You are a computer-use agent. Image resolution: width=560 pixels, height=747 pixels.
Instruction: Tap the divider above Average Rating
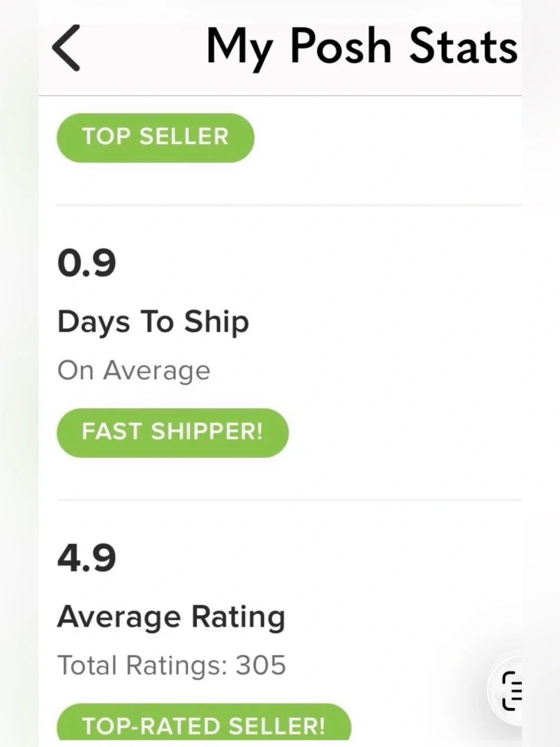coord(289,500)
